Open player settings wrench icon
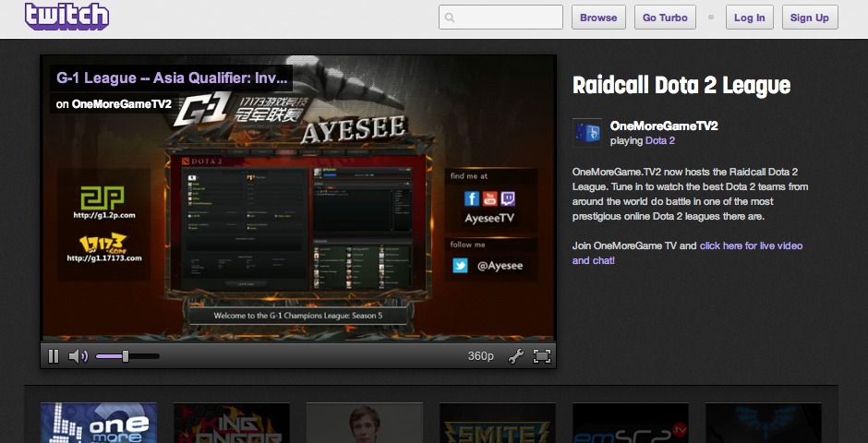Screen dimensions: 868x443 click(515, 356)
